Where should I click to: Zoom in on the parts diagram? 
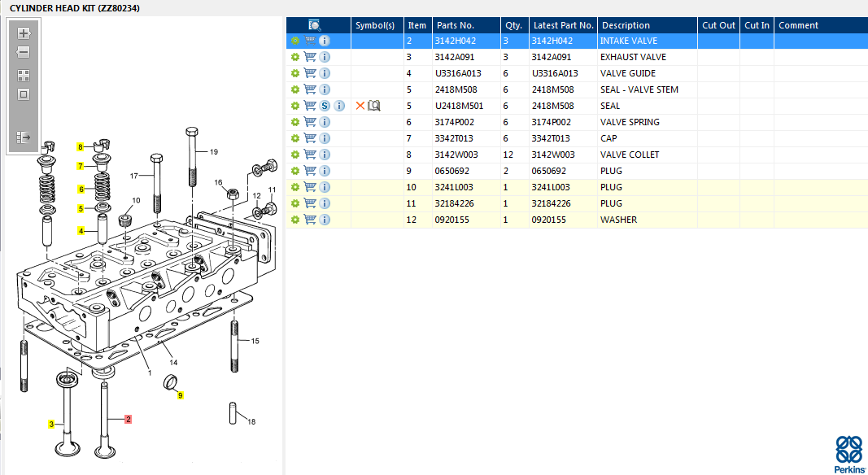[24, 33]
